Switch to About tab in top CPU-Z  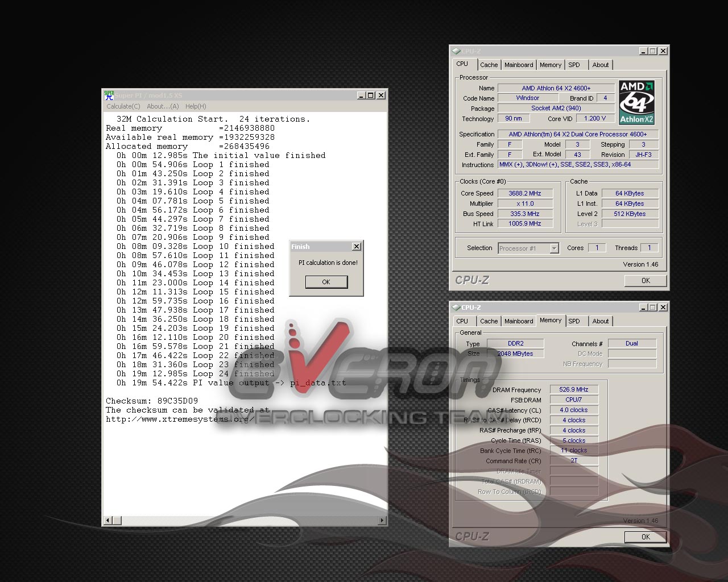(601, 65)
